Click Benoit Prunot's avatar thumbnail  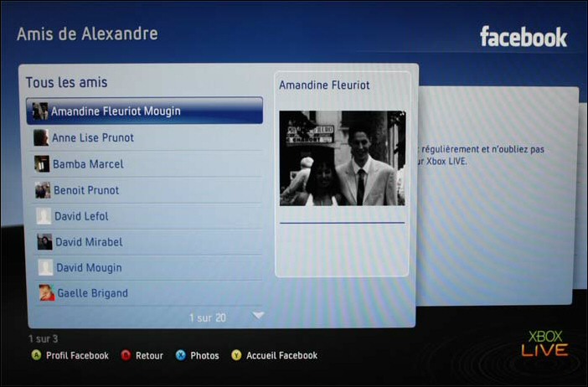tap(43, 190)
